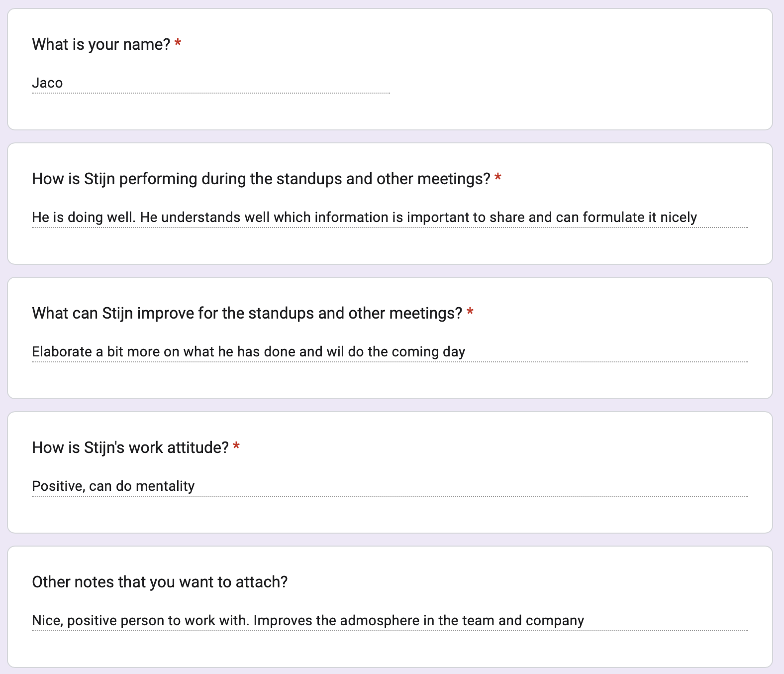This screenshot has height=674, width=784.
Task: Click the word "nicely" ending the performance answer
Action: pyautogui.click(x=678, y=218)
